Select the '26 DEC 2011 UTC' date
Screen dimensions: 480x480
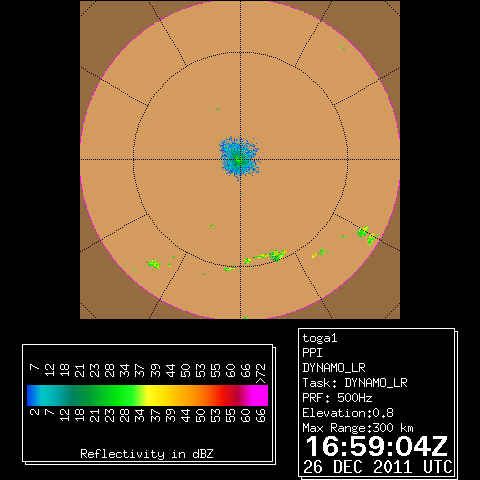point(378,467)
